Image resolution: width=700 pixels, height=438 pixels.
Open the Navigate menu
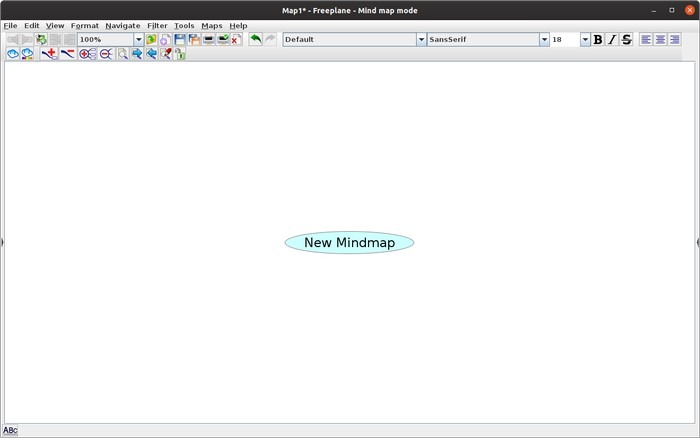coord(123,25)
